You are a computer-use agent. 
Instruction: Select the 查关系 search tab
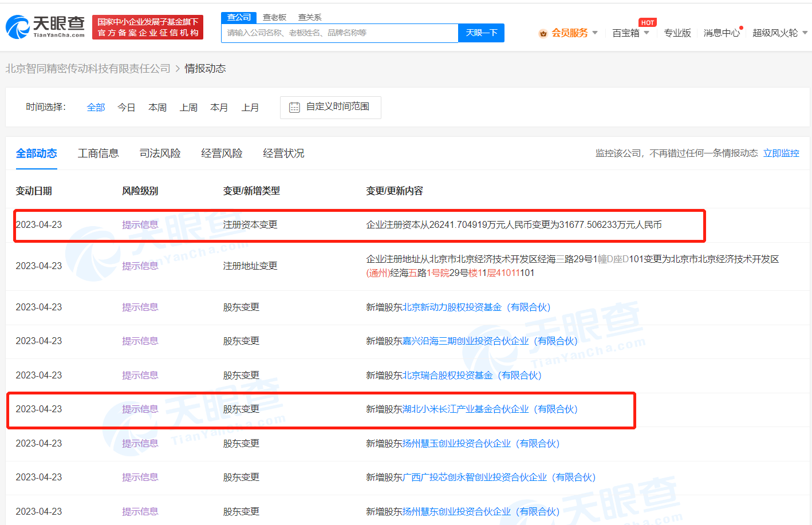(310, 17)
